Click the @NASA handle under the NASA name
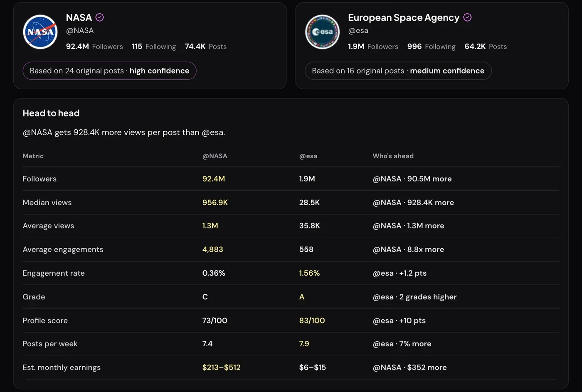The image size is (582, 392). pos(80,31)
